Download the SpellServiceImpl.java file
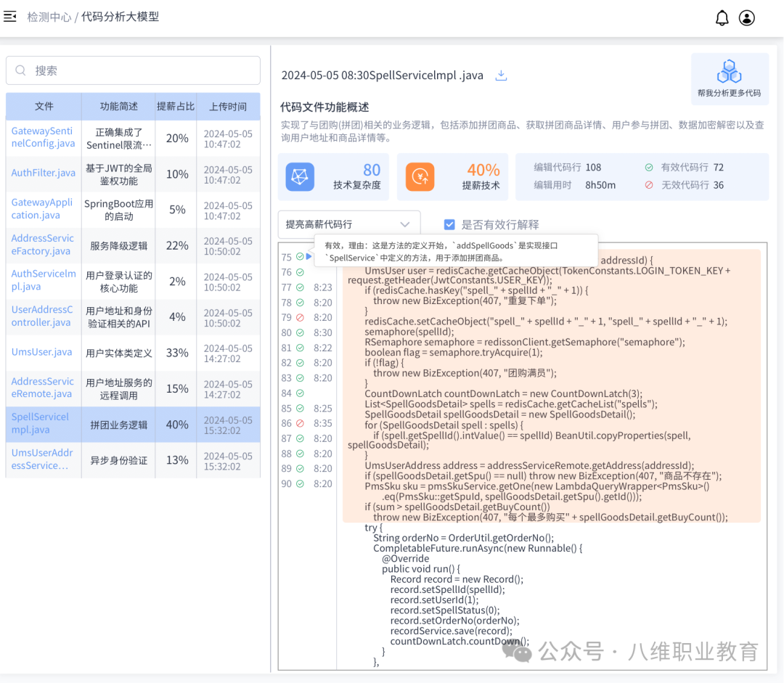This screenshot has width=784, height=683. point(501,75)
